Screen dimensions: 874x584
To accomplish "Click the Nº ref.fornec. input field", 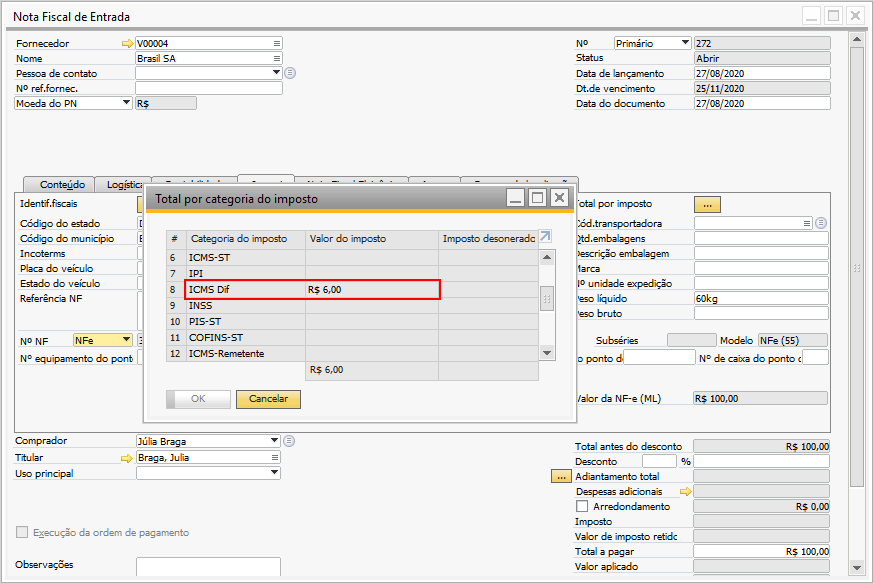I will pyautogui.click(x=209, y=88).
